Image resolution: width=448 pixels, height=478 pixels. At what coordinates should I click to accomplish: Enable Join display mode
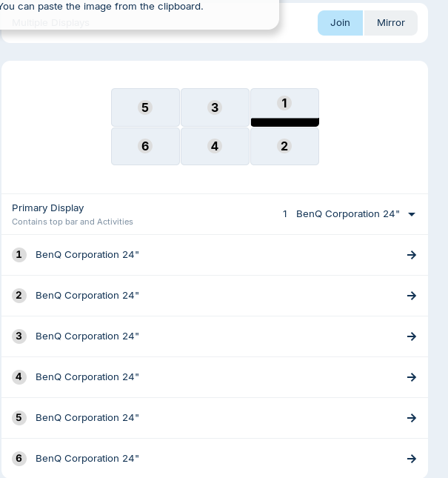[x=340, y=23]
